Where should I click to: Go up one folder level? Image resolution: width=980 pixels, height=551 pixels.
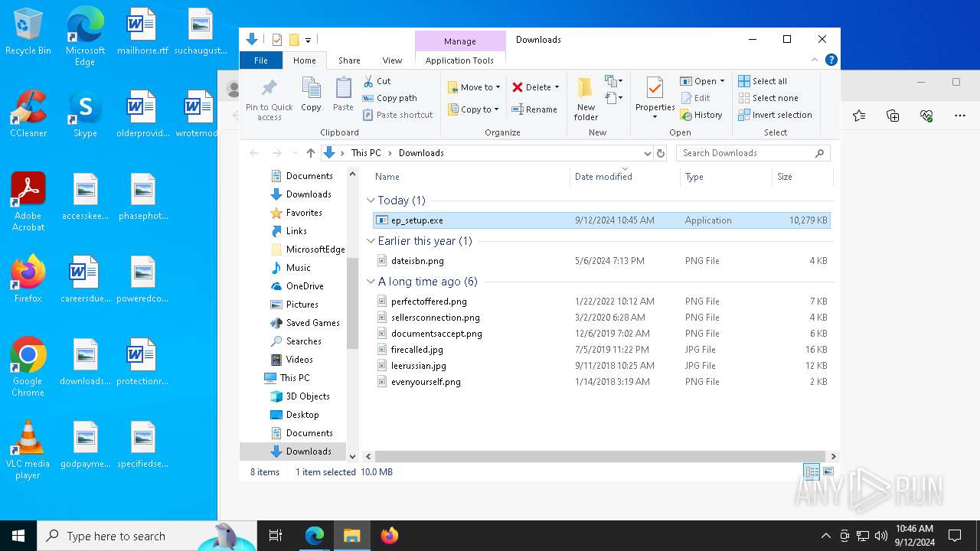click(310, 153)
